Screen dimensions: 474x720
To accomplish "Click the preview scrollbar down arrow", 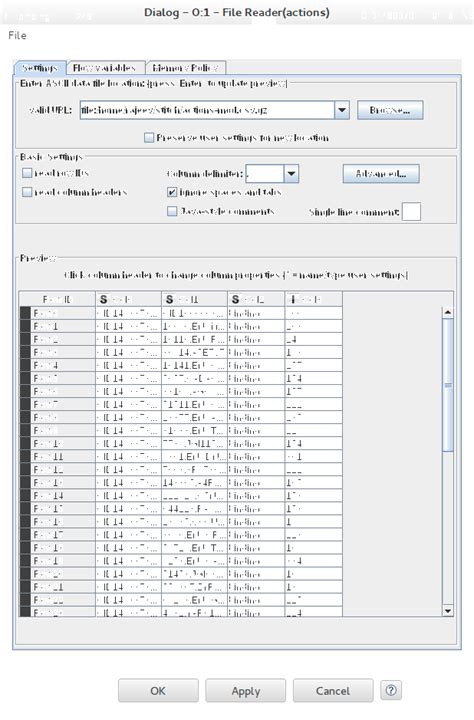I will [447, 611].
